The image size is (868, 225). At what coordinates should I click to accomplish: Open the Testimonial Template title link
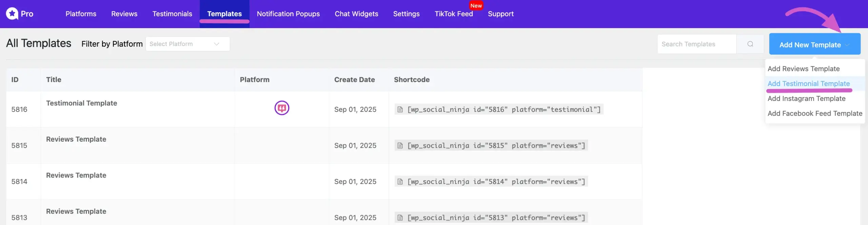(81, 103)
